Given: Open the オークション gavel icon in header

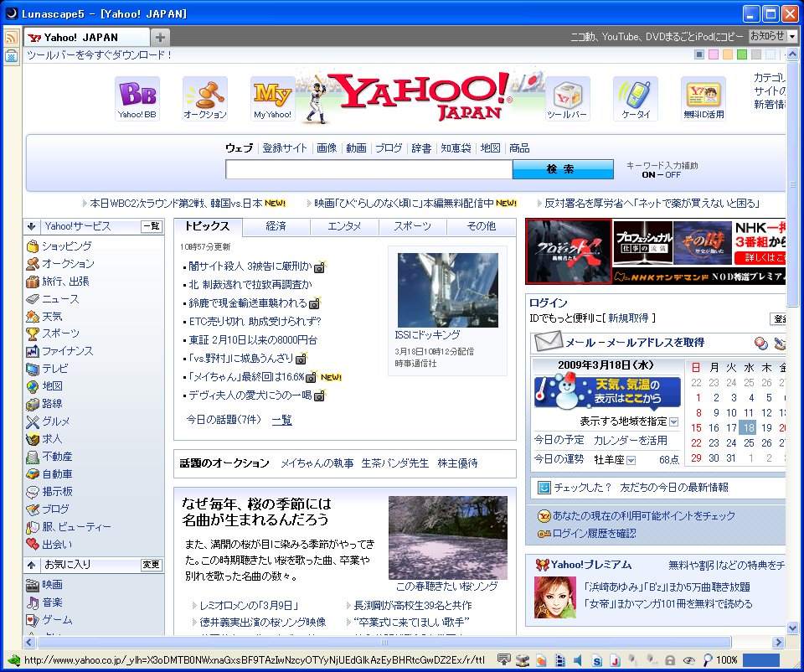Looking at the screenshot, I should [x=204, y=99].
